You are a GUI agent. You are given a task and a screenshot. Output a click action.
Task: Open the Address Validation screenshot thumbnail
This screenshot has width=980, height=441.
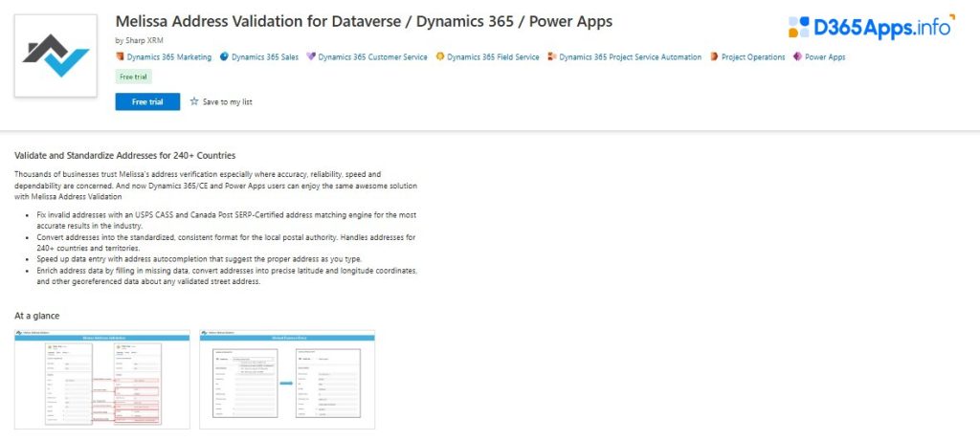101,379
